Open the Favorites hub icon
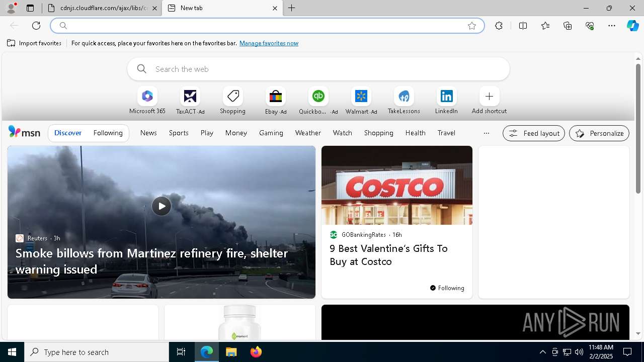 (545, 26)
